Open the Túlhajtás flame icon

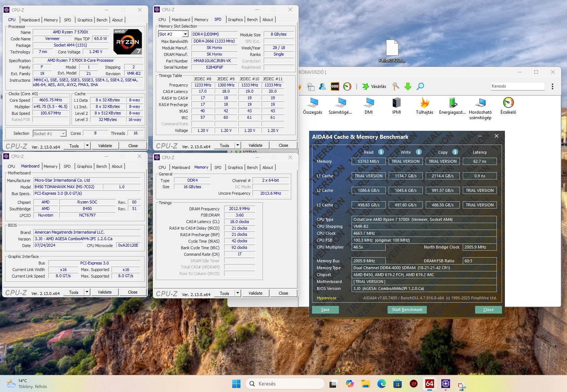pos(424,103)
